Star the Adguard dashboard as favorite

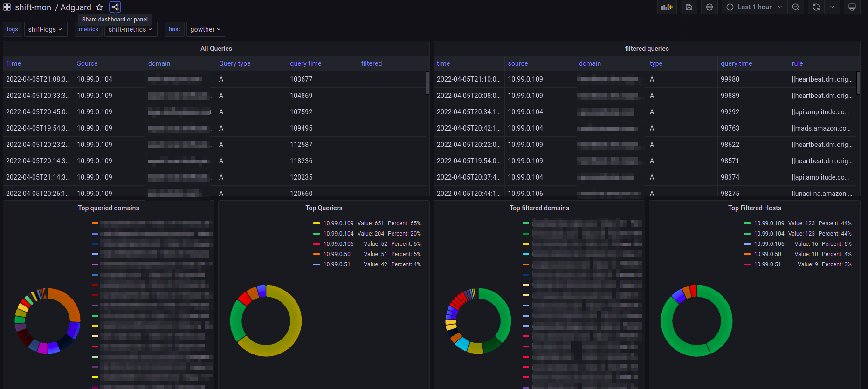click(99, 7)
